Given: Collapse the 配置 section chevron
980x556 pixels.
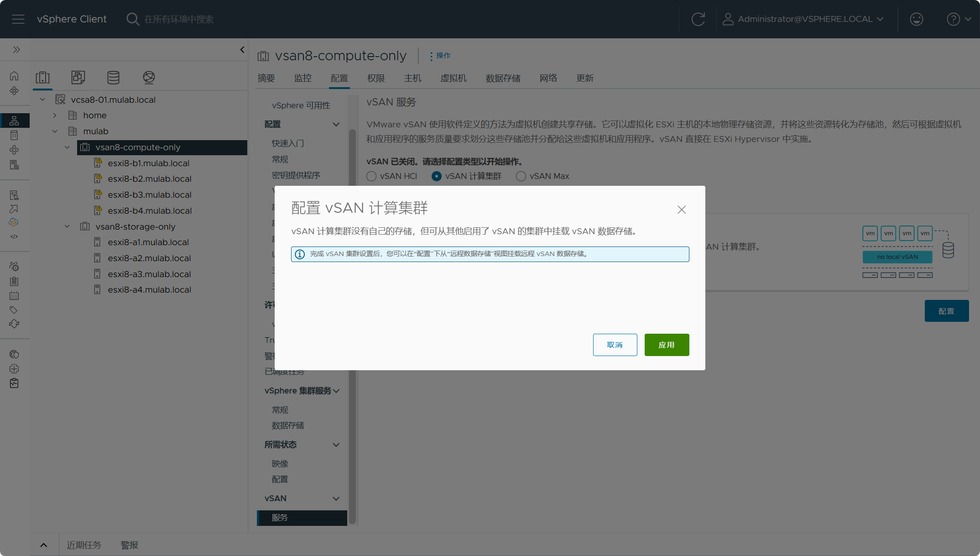Looking at the screenshot, I should coord(336,124).
